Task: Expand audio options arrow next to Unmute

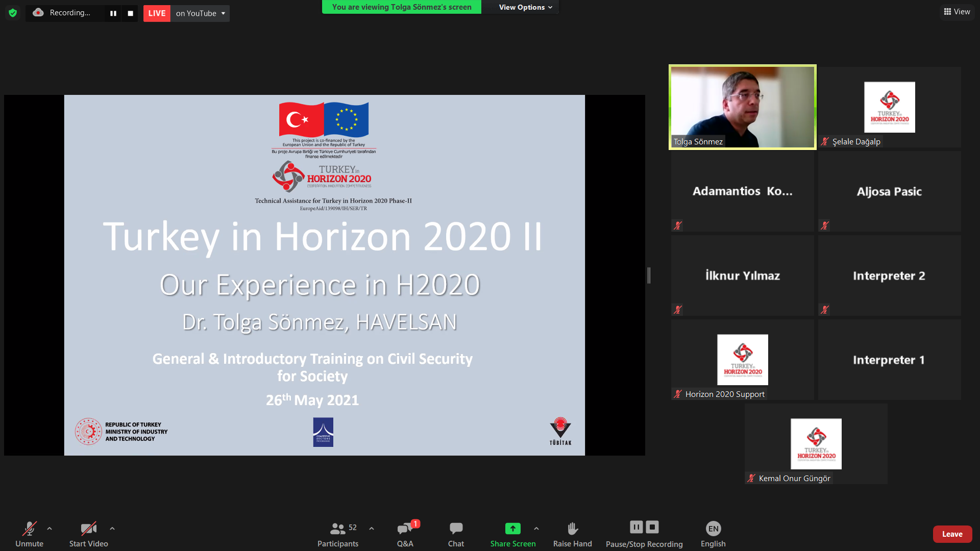Action: [50, 529]
